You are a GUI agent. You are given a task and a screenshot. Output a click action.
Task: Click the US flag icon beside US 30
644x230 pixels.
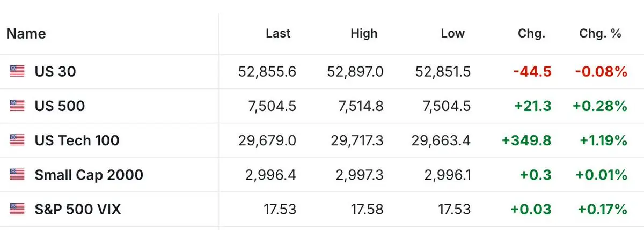[17, 71]
